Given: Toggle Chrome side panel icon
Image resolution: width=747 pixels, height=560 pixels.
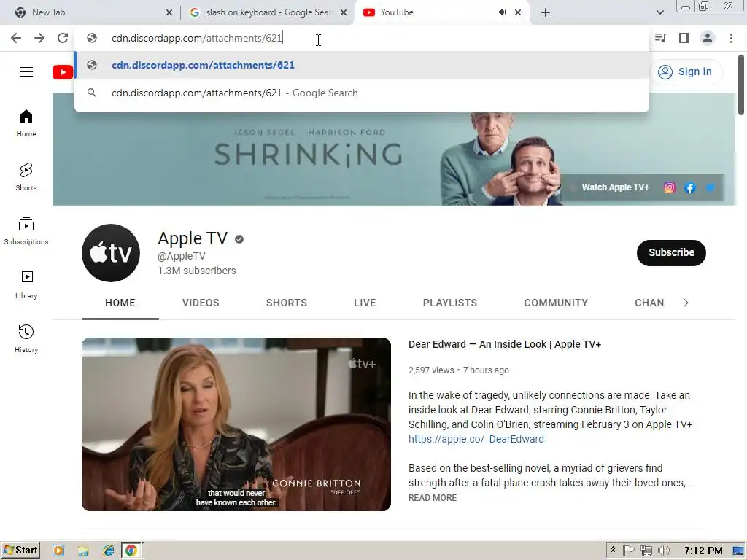Looking at the screenshot, I should (684, 38).
